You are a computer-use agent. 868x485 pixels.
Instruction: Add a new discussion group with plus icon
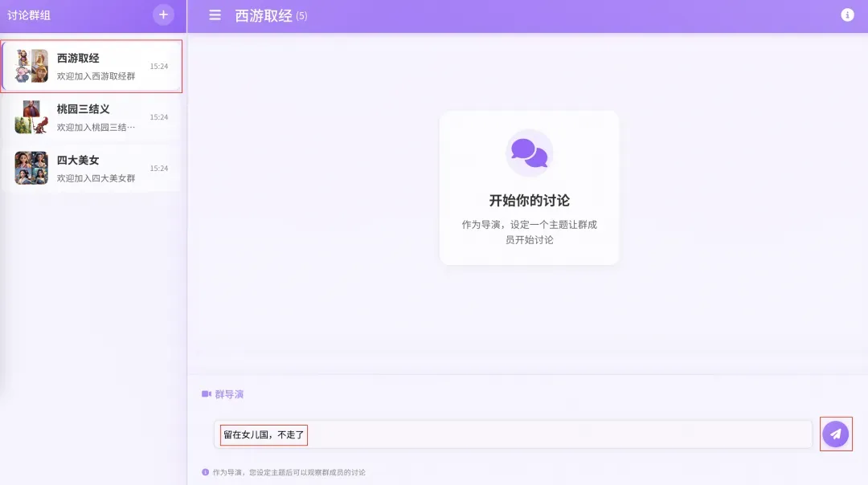pos(162,15)
